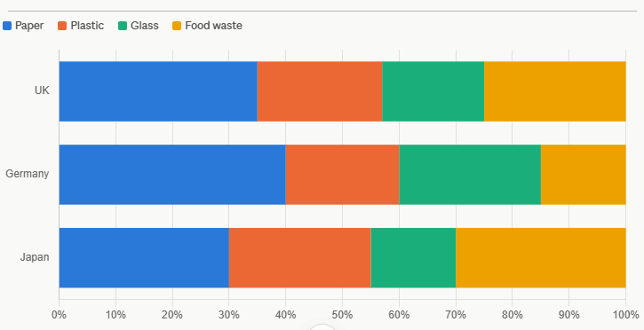Image resolution: width=644 pixels, height=330 pixels.
Task: Click the yellow Food waste legend swatch
Action: (x=177, y=26)
